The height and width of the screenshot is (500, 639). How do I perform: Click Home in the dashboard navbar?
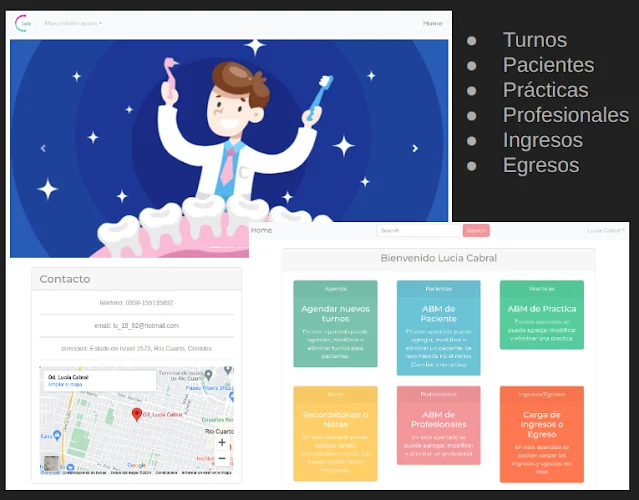[261, 230]
